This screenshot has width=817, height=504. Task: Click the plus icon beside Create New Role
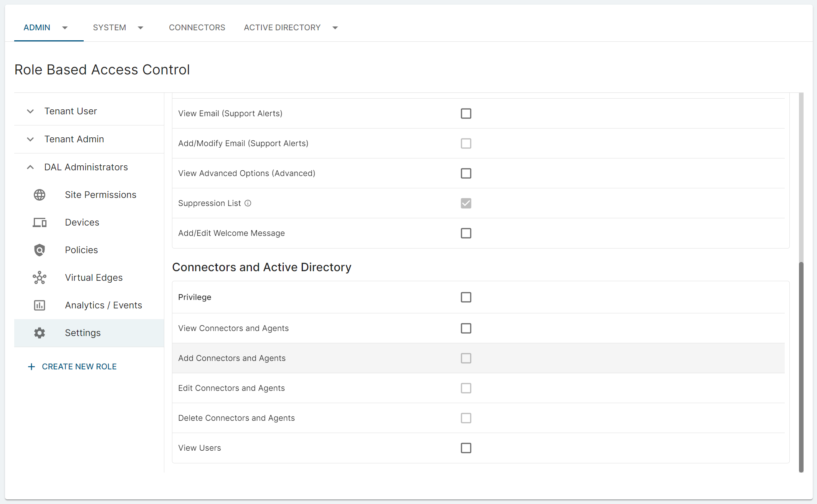(x=31, y=367)
